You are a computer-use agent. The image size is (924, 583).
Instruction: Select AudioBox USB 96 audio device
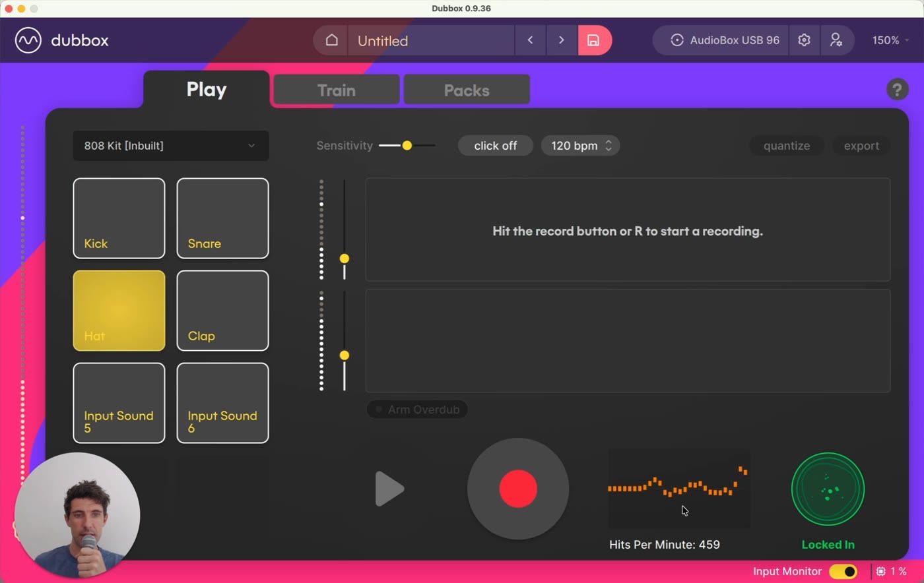(725, 40)
